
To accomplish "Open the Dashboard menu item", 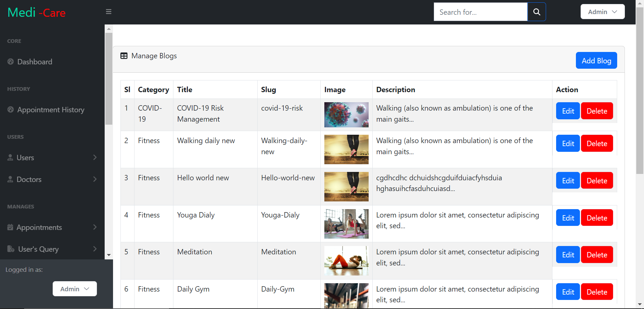I will pos(35,62).
